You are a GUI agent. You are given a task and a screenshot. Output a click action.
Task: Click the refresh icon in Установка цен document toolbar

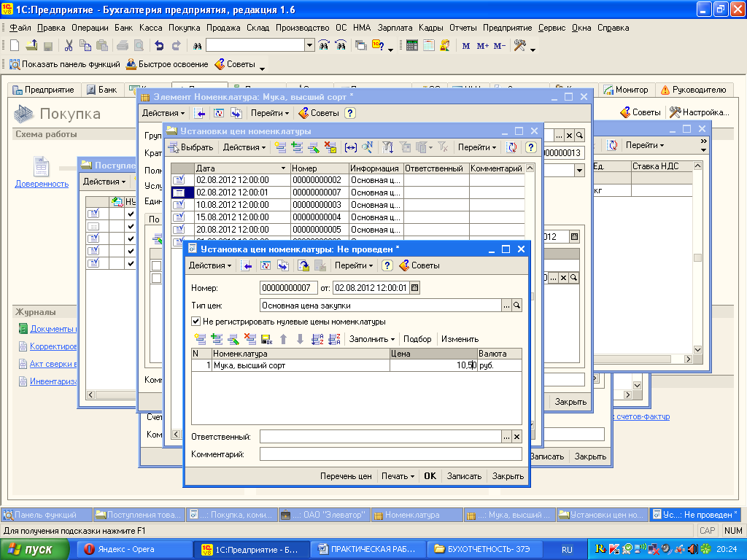coord(266,265)
